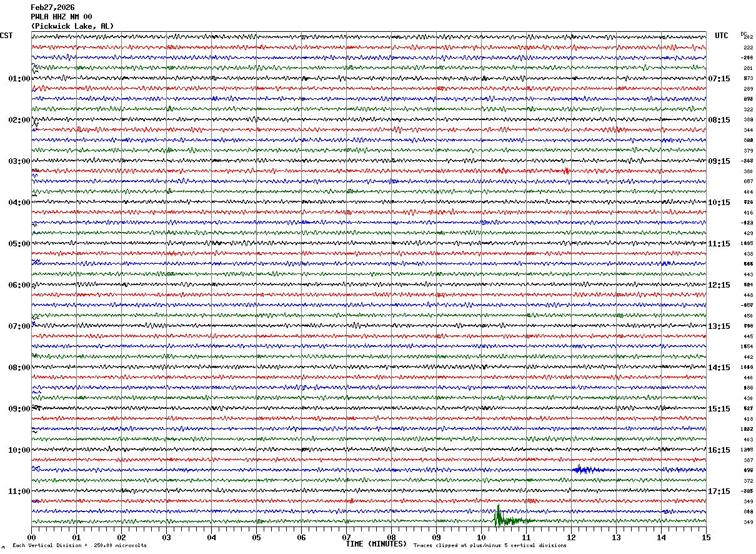Viewport: 756px width, 554px height.
Task: Click the DC offset value 379
Action: (748, 151)
